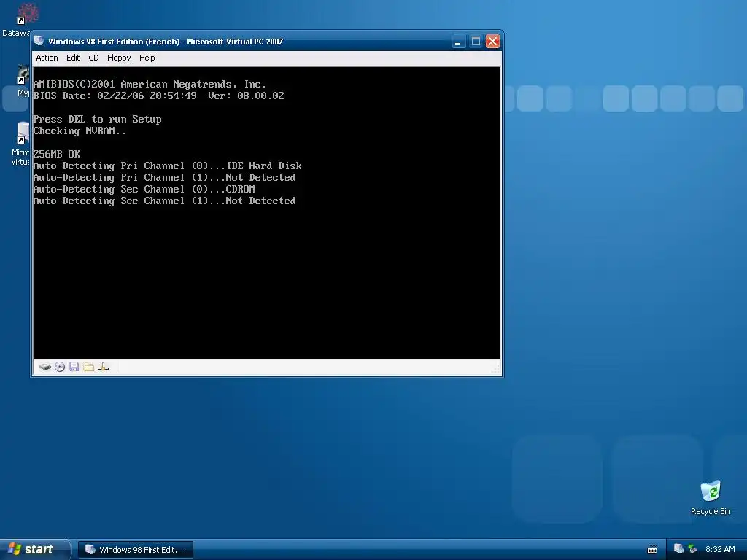The image size is (747, 560).
Task: Open the Edit menu
Action: (73, 58)
